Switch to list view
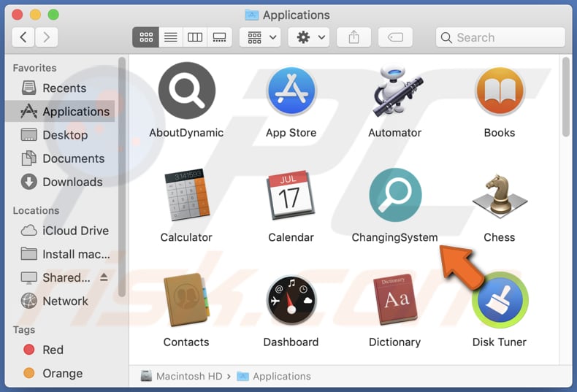The width and height of the screenshot is (577, 392). pyautogui.click(x=171, y=37)
